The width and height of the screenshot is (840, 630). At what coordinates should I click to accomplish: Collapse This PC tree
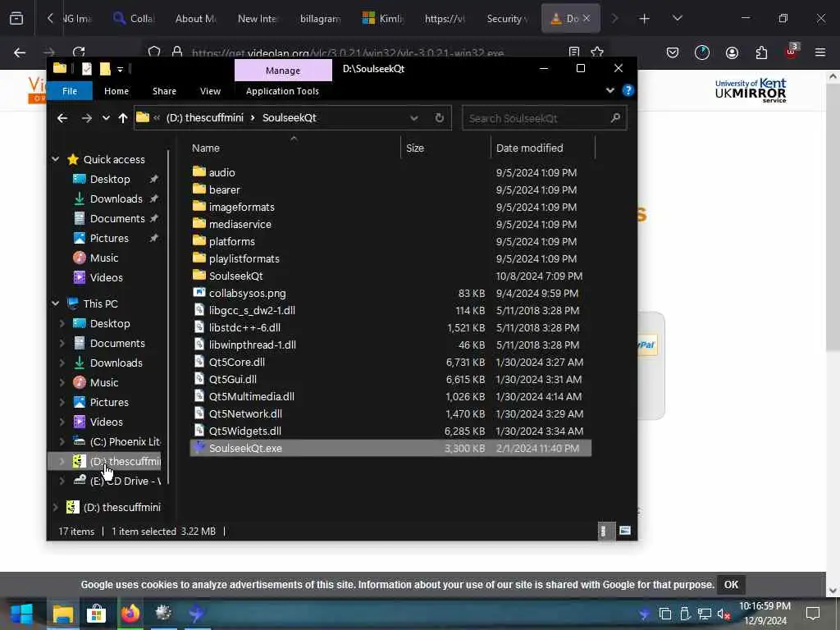pos(56,304)
